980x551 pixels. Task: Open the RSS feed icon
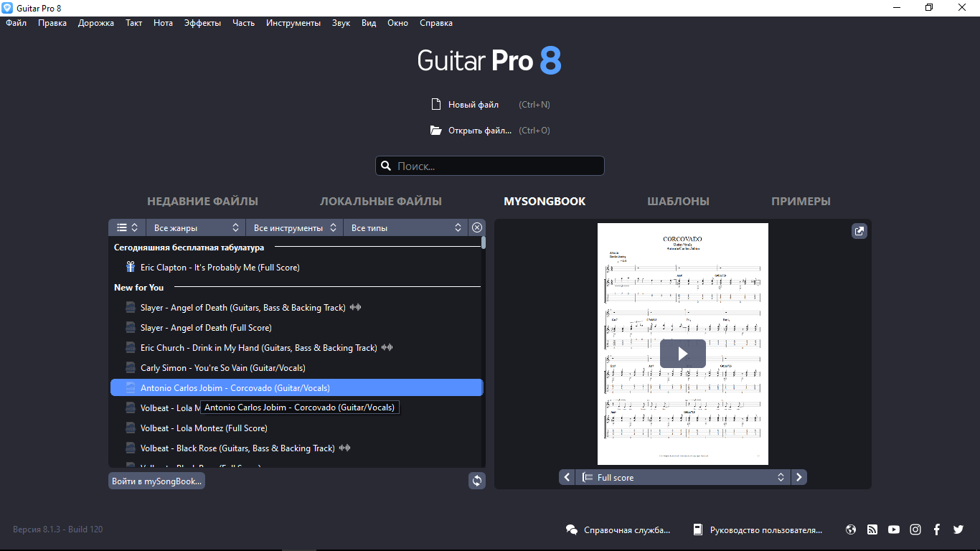[x=872, y=529]
